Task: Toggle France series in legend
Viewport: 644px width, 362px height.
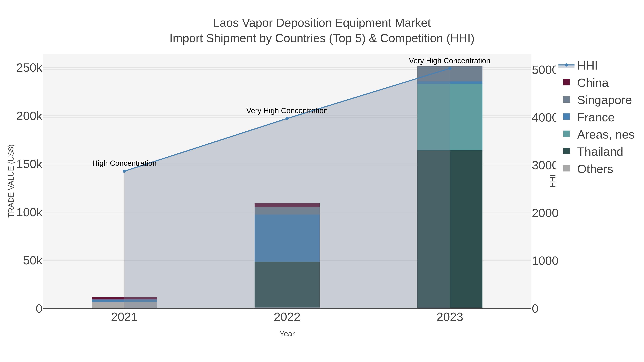Action: pos(589,117)
